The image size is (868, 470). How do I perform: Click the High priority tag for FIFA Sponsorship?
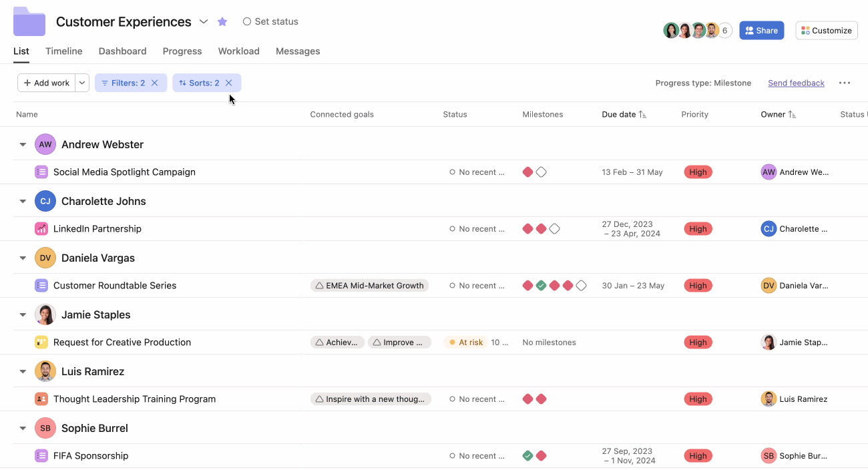pyautogui.click(x=698, y=456)
